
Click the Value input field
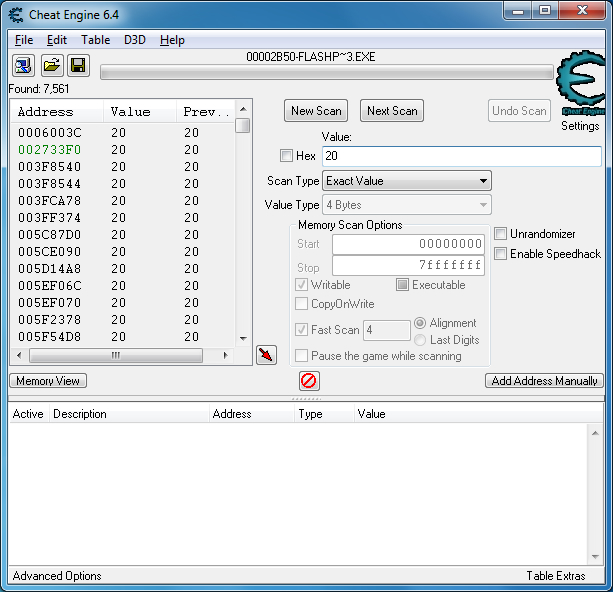coord(462,156)
